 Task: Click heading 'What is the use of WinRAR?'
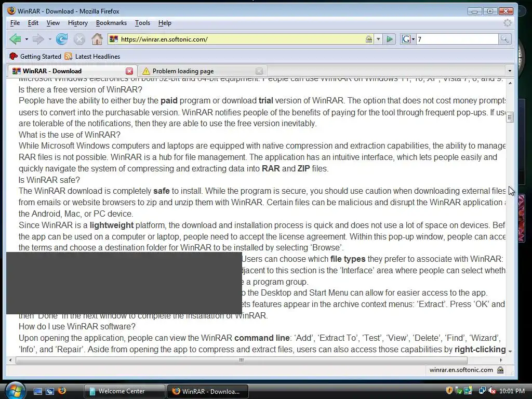[70, 135]
